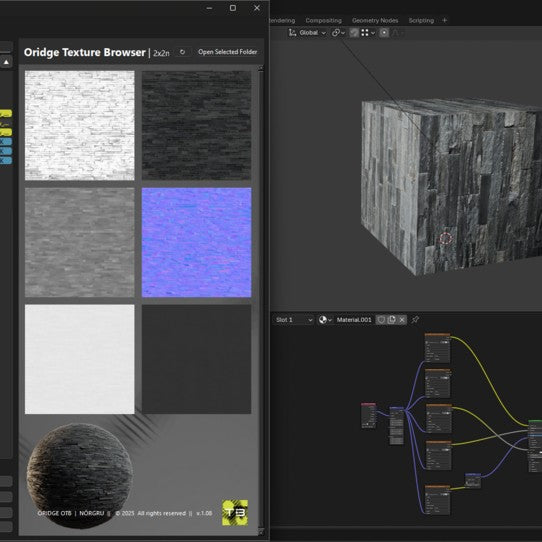Toggle the node editor pin icon

[x=415, y=320]
